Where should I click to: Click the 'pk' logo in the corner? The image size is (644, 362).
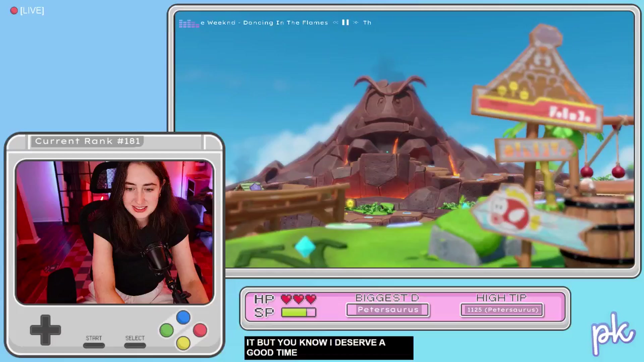point(613,334)
